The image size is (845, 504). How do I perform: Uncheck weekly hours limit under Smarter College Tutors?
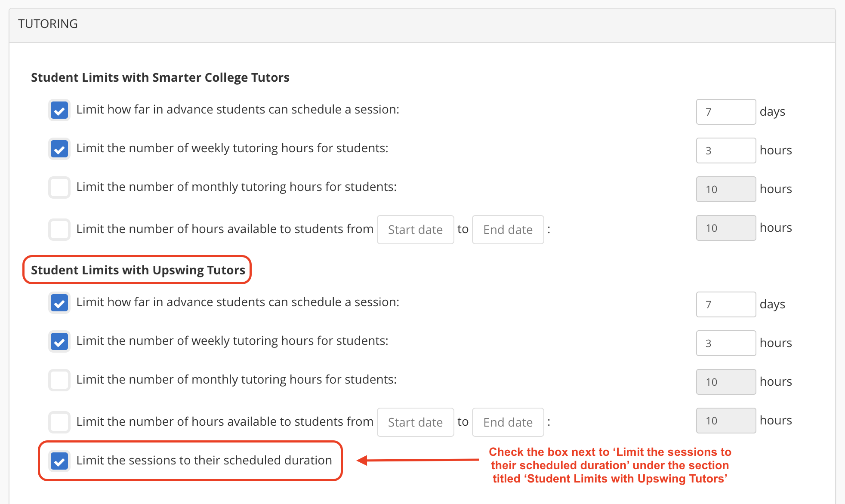[x=59, y=149]
